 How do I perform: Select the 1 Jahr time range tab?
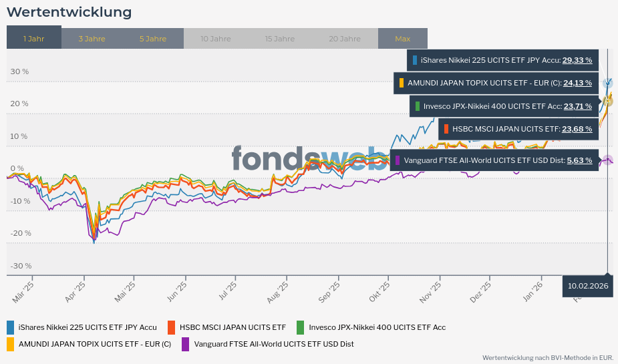click(x=34, y=38)
